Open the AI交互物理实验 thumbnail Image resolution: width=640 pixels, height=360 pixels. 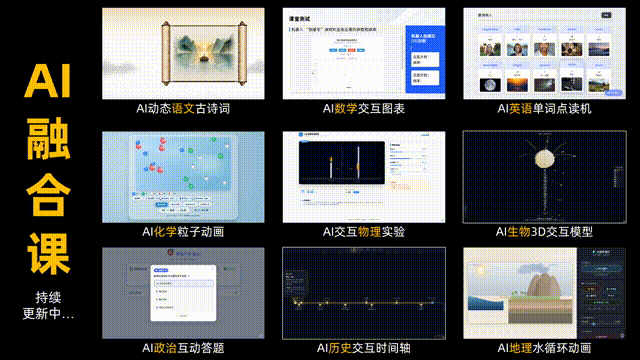(x=364, y=177)
